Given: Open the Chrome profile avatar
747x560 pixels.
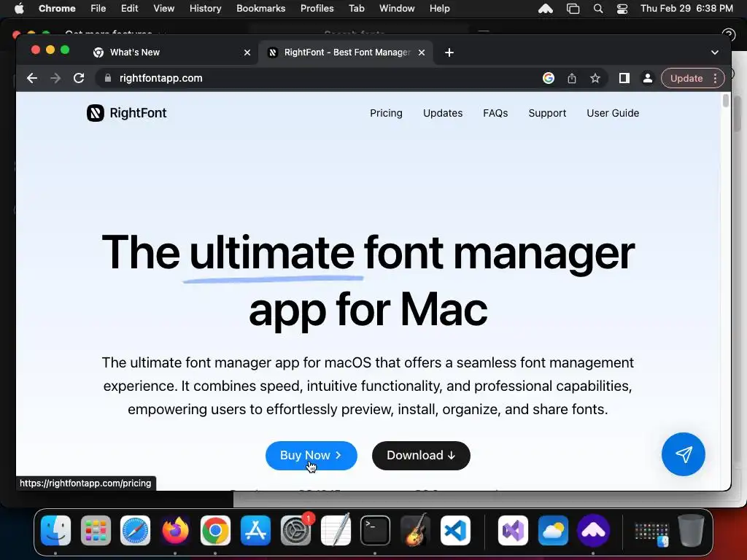Looking at the screenshot, I should [648, 78].
